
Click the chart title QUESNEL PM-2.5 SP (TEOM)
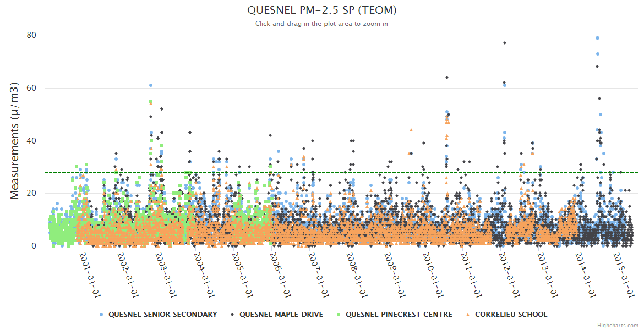coord(322,10)
